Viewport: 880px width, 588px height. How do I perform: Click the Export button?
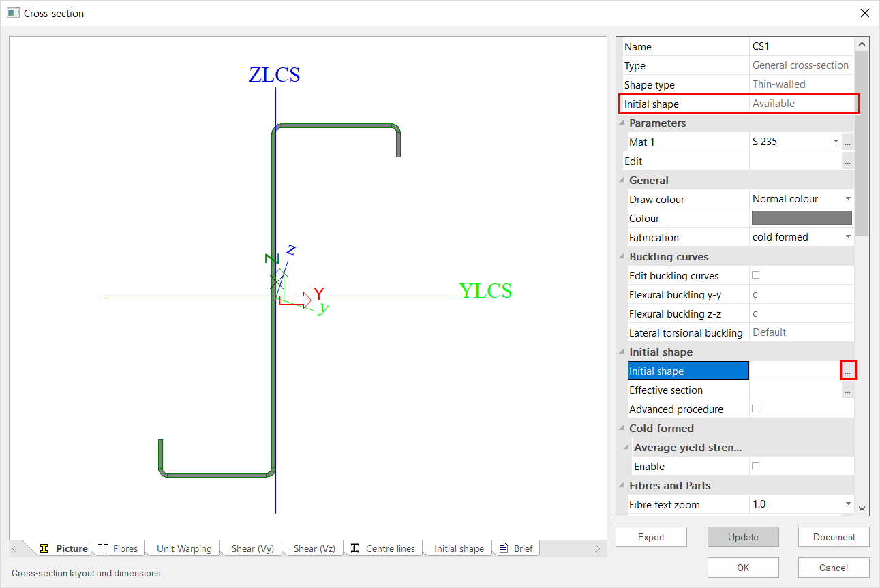tap(651, 537)
